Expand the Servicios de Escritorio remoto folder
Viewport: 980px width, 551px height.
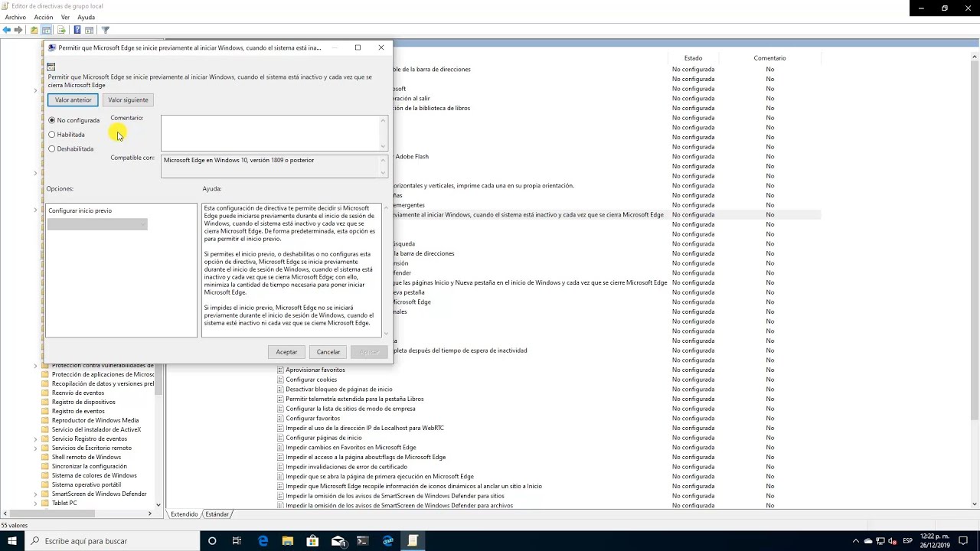pyautogui.click(x=35, y=448)
